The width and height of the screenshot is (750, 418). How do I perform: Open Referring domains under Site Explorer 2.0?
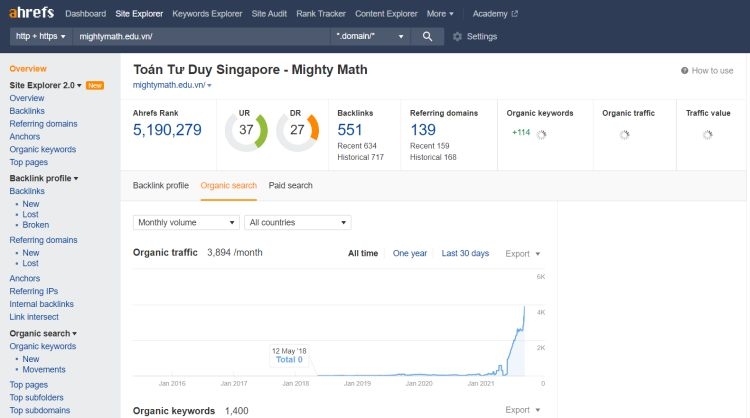point(44,124)
